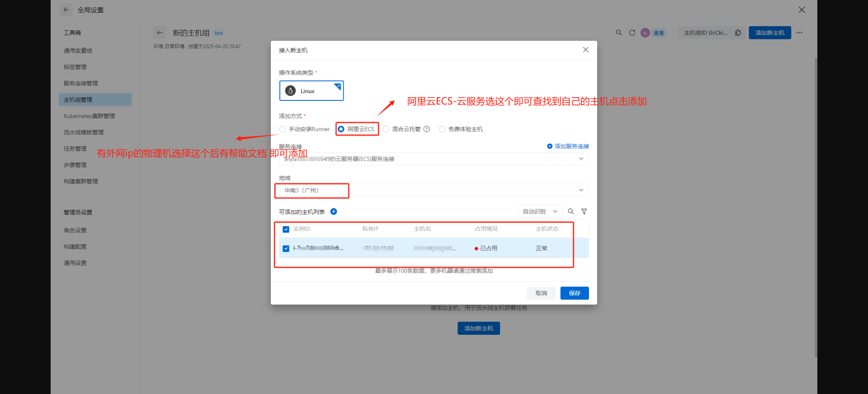Open the 服务连接 dropdown
The image size is (868, 394).
pos(434,159)
